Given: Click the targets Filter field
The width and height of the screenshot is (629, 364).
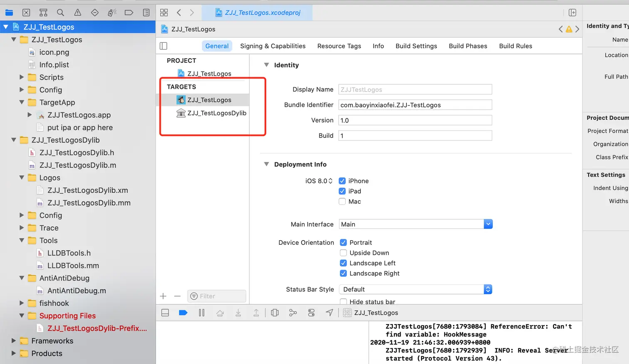Looking at the screenshot, I should coord(217,296).
